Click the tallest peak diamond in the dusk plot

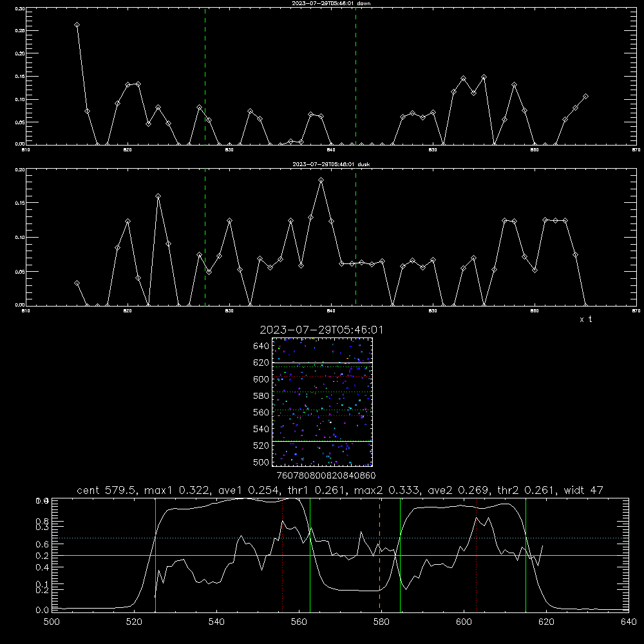point(321,180)
